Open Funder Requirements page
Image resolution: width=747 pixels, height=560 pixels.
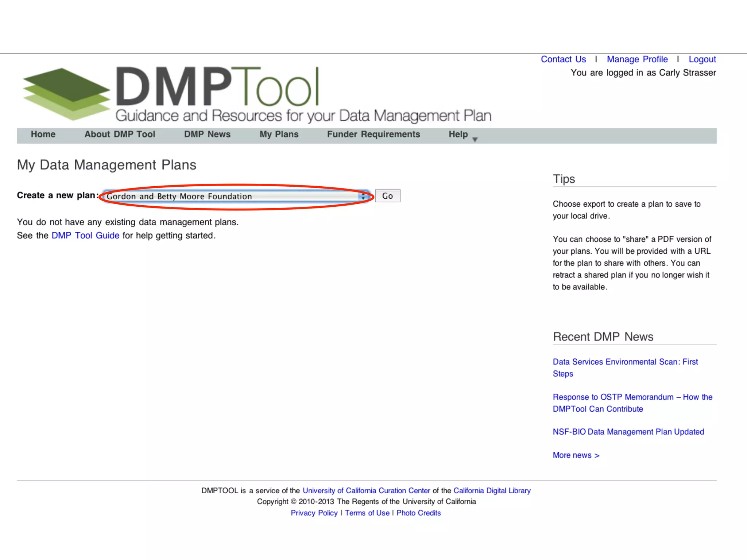373,134
